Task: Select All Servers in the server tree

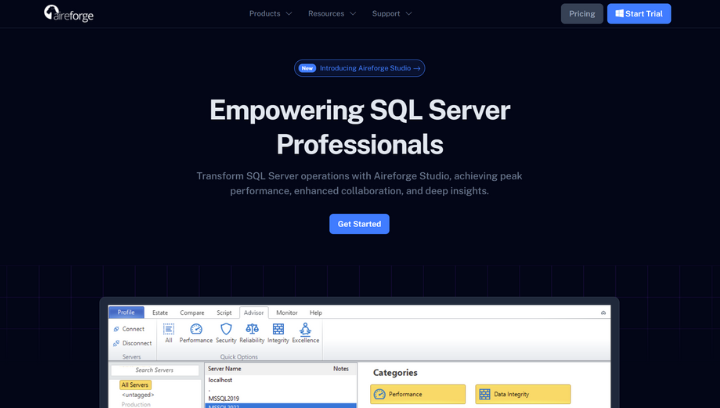Action: pyautogui.click(x=135, y=384)
